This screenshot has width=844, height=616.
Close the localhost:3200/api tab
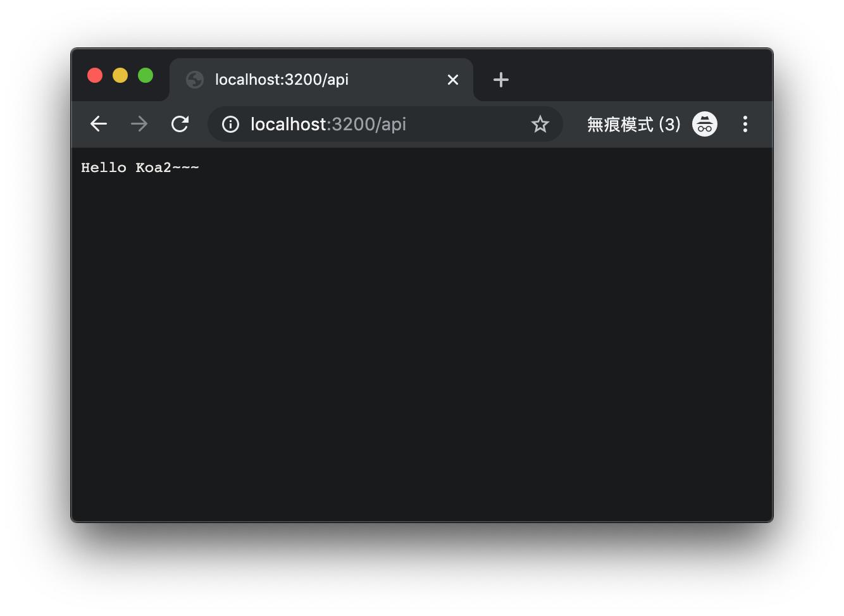point(453,80)
